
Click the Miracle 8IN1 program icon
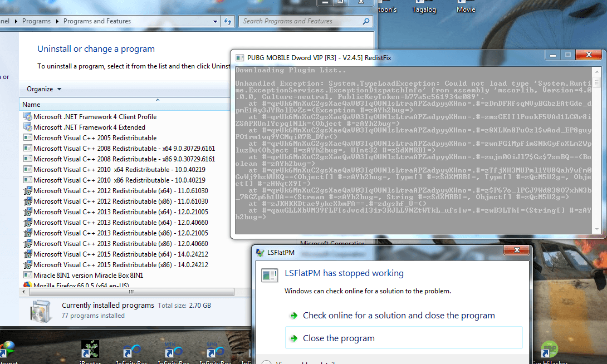pos(27,275)
